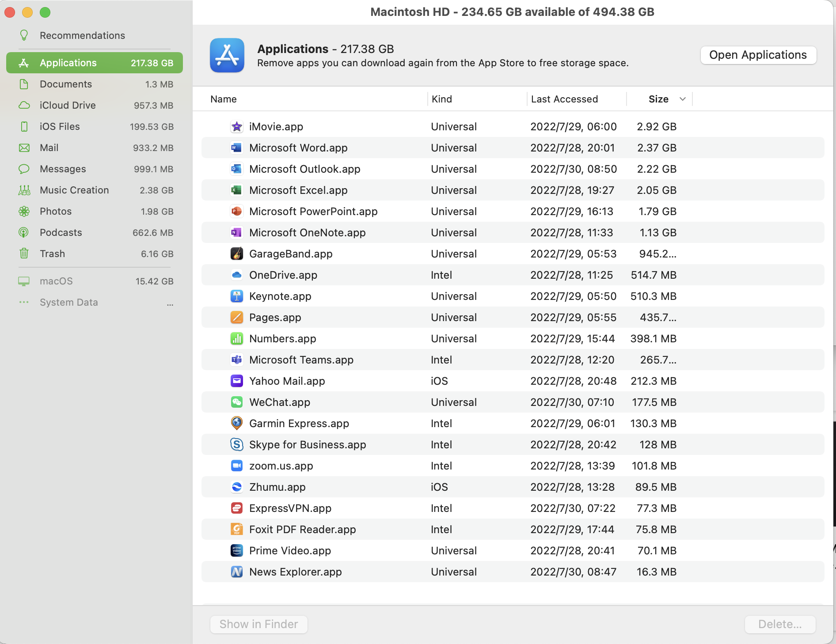Click the Keynote app icon
This screenshot has height=644, width=836.
237,296
